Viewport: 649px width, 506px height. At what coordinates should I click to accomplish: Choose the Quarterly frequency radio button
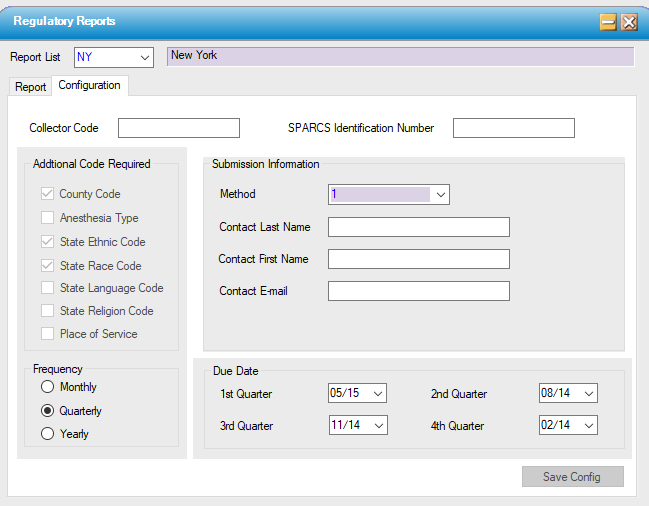click(x=47, y=411)
